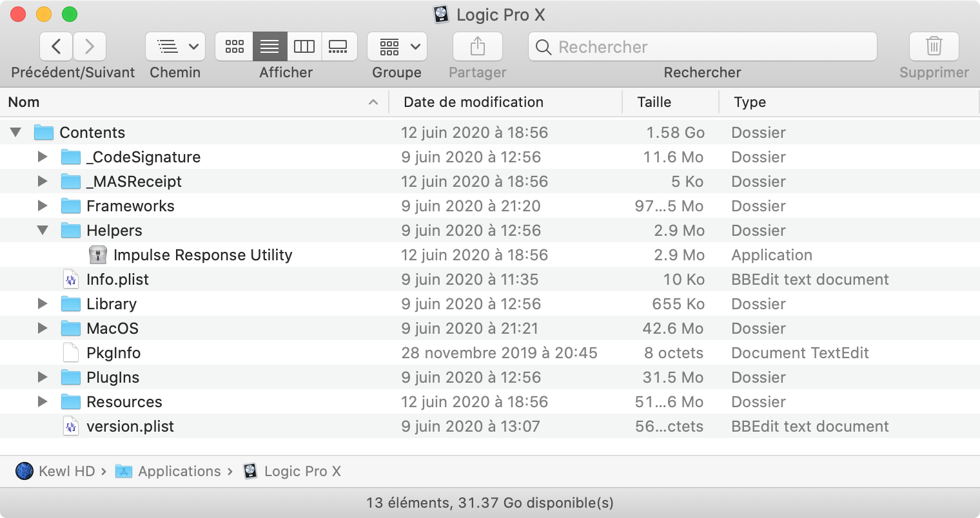Click the Back navigation arrow button
This screenshot has width=980, height=518.
click(x=57, y=46)
